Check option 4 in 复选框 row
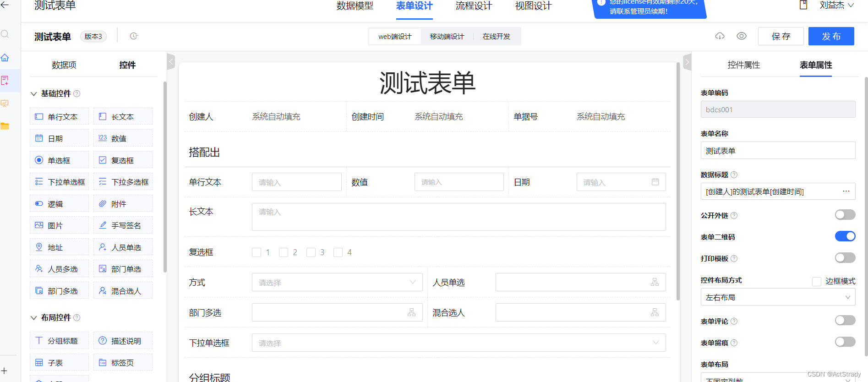 point(338,252)
